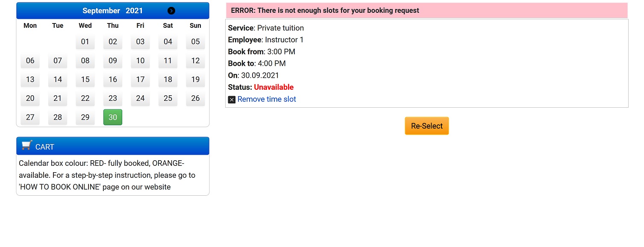The width and height of the screenshot is (644, 247).
Task: Select September 30 highlighted in green
Action: (x=113, y=117)
